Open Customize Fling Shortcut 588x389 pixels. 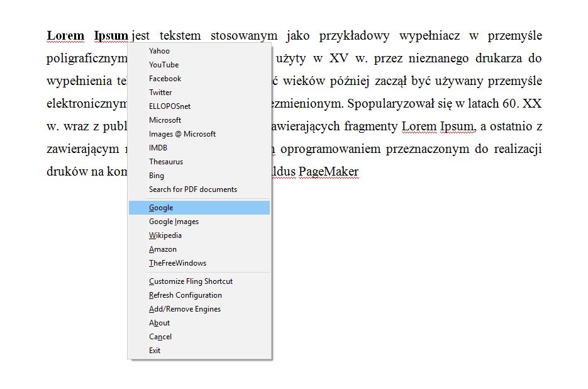pyautogui.click(x=199, y=281)
